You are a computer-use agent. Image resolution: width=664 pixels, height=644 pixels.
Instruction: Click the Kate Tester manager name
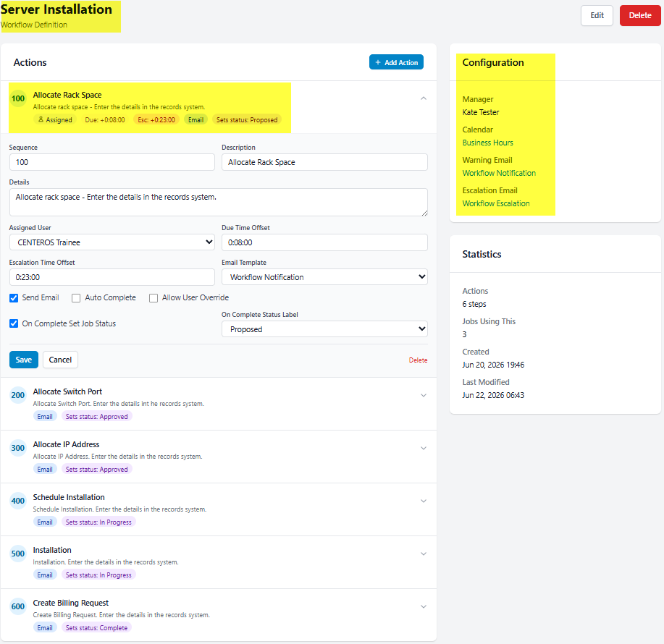click(481, 112)
